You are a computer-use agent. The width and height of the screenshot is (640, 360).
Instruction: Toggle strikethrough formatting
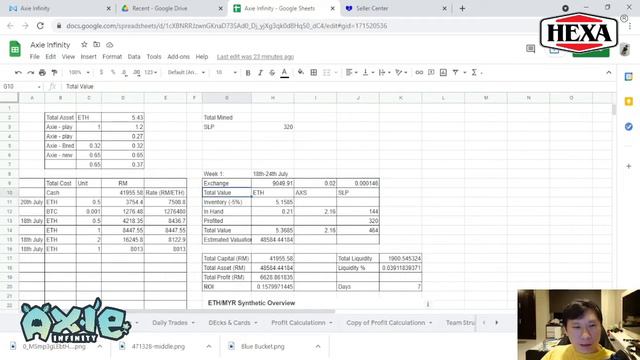tap(272, 73)
